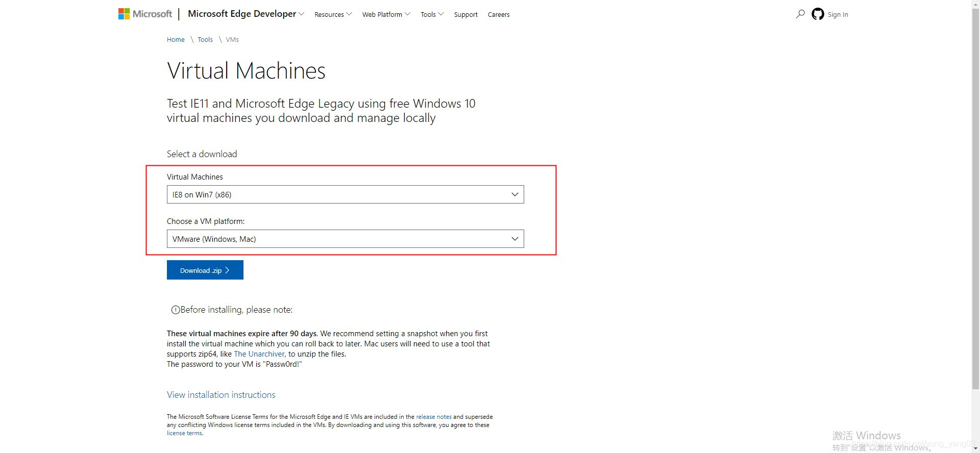Expand Microsoft Edge Developer menu

coord(246,14)
